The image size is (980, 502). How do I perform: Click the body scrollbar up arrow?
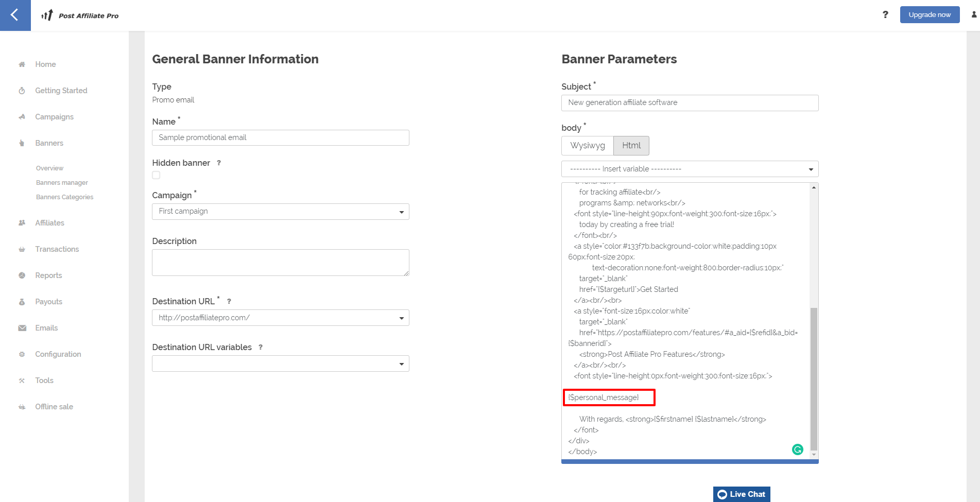[814, 187]
